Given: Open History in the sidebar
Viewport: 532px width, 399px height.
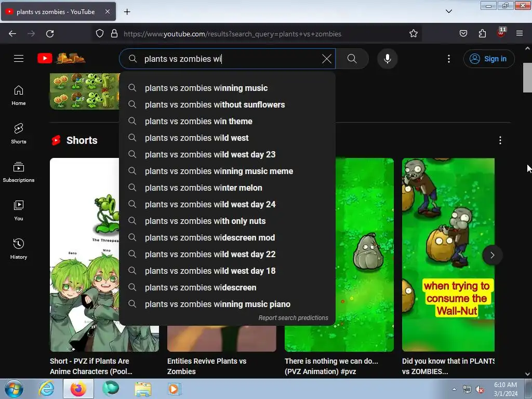Looking at the screenshot, I should click(19, 249).
